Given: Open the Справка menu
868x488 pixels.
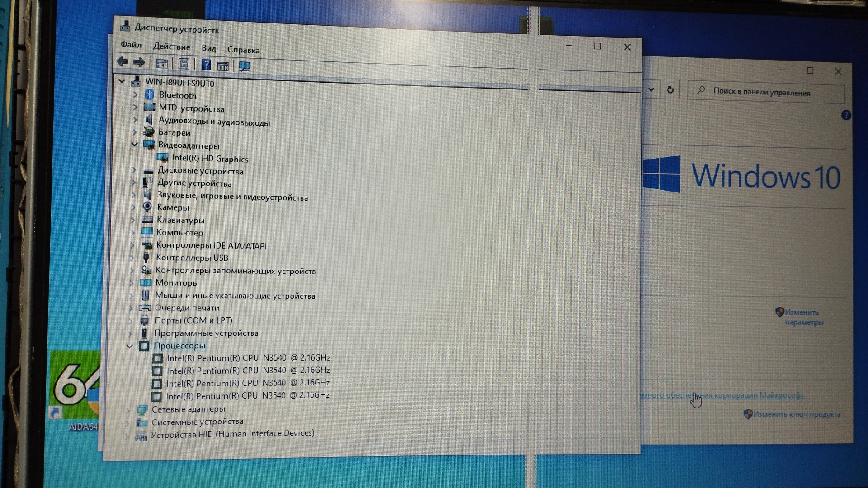Looking at the screenshot, I should coord(243,50).
